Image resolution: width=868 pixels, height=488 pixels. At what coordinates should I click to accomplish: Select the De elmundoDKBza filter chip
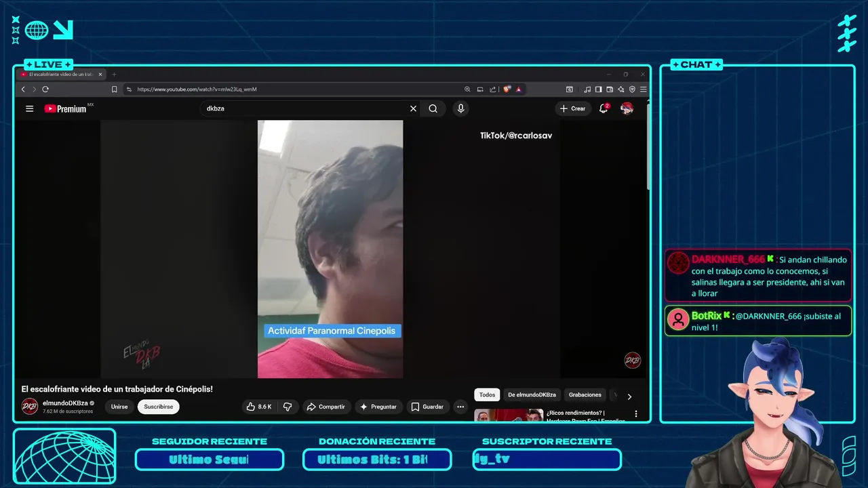(x=532, y=394)
